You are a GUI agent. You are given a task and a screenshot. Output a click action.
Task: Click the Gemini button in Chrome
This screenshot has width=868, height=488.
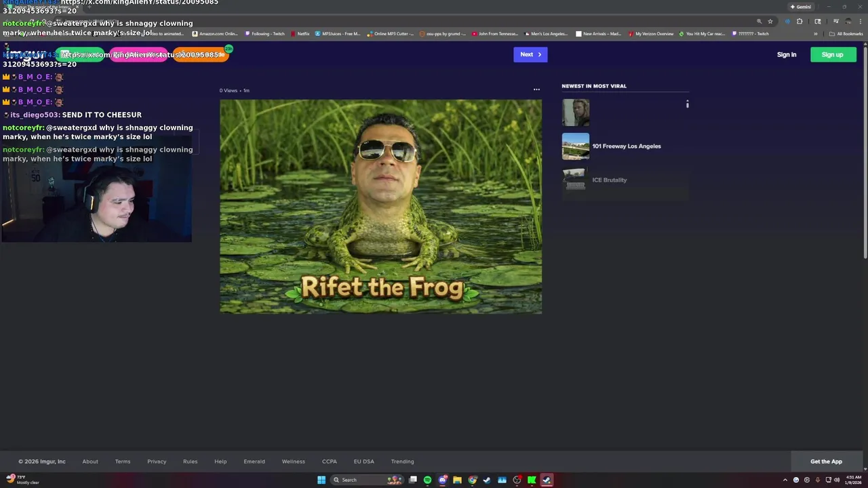coord(801,7)
